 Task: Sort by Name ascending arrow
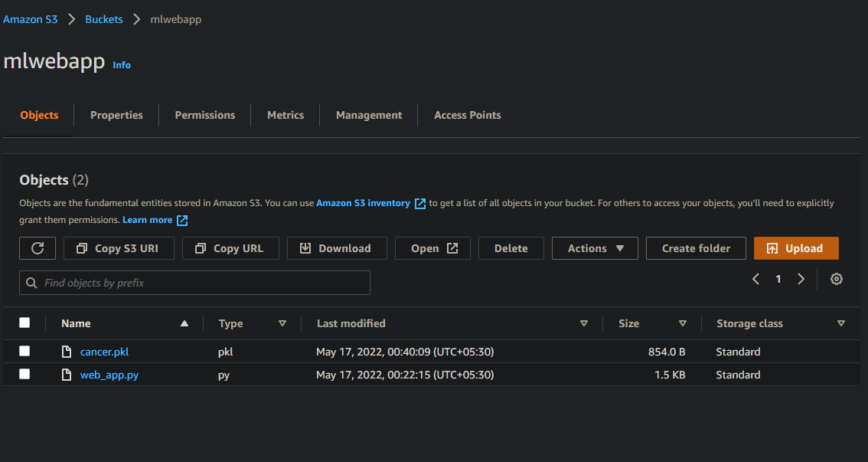tap(184, 323)
